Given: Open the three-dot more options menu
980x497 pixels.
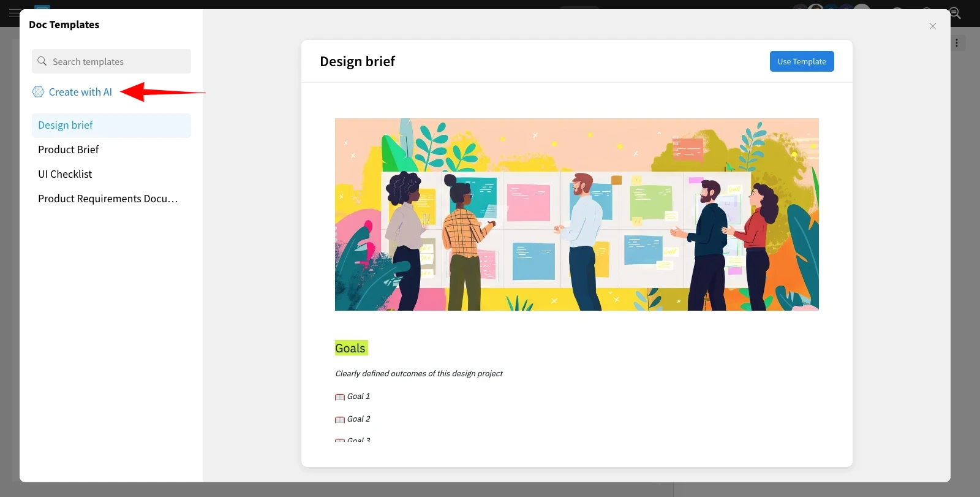Looking at the screenshot, I should pyautogui.click(x=957, y=43).
